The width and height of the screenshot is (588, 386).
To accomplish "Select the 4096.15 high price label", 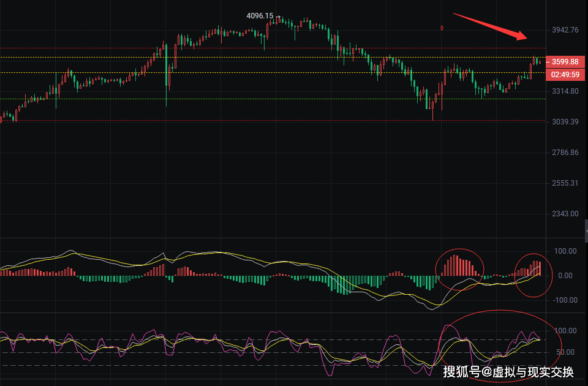I will click(260, 16).
